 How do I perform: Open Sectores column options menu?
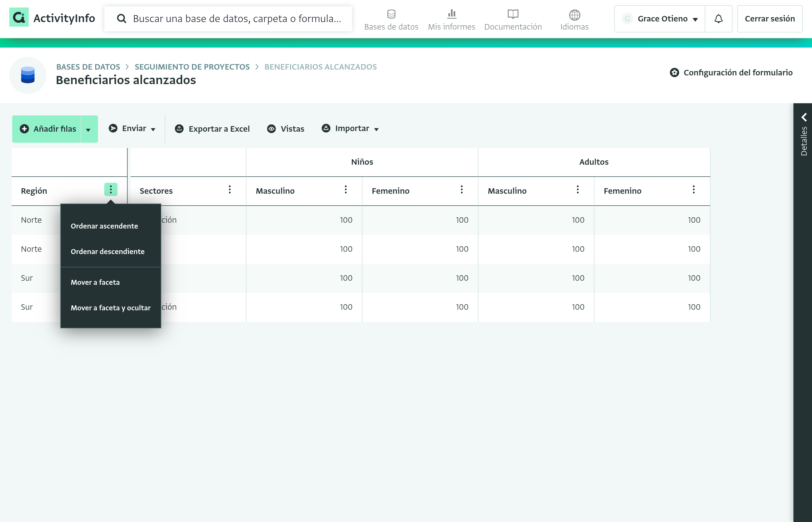[230, 189]
